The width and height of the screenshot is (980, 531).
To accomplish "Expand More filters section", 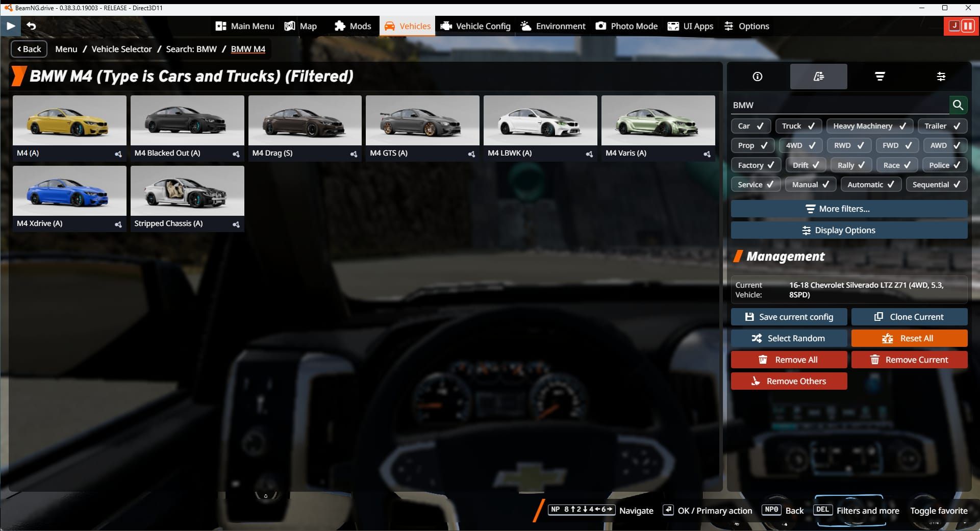I will (x=848, y=209).
